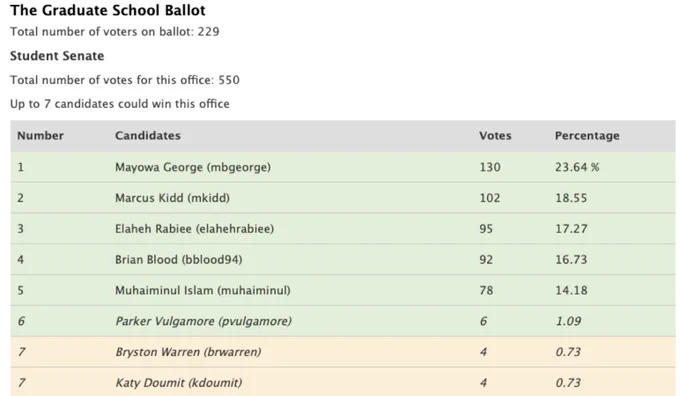Click the Percentage column header
The image size is (680, 396).
[x=587, y=136]
